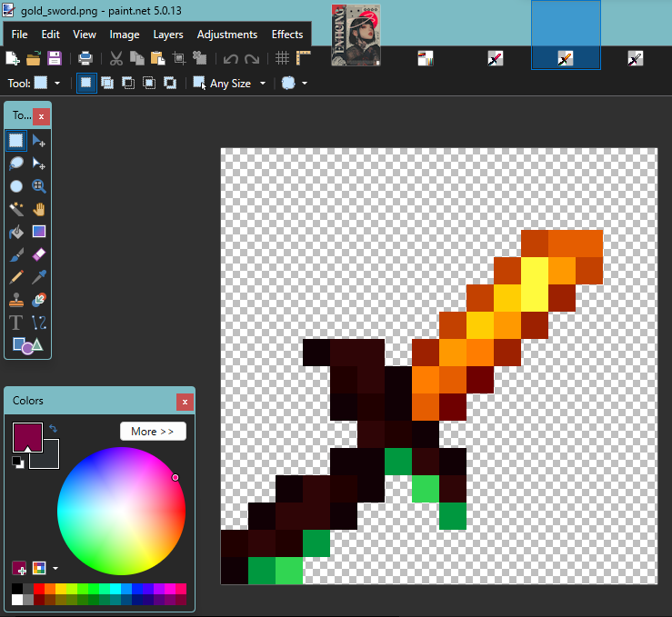
Task: Click the Open file folder icon
Action: click(x=34, y=58)
